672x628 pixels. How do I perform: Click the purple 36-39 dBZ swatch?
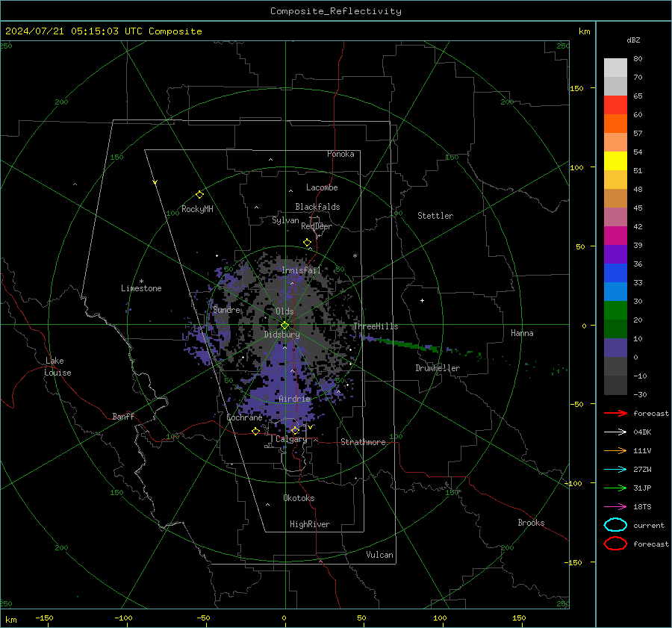coord(615,255)
